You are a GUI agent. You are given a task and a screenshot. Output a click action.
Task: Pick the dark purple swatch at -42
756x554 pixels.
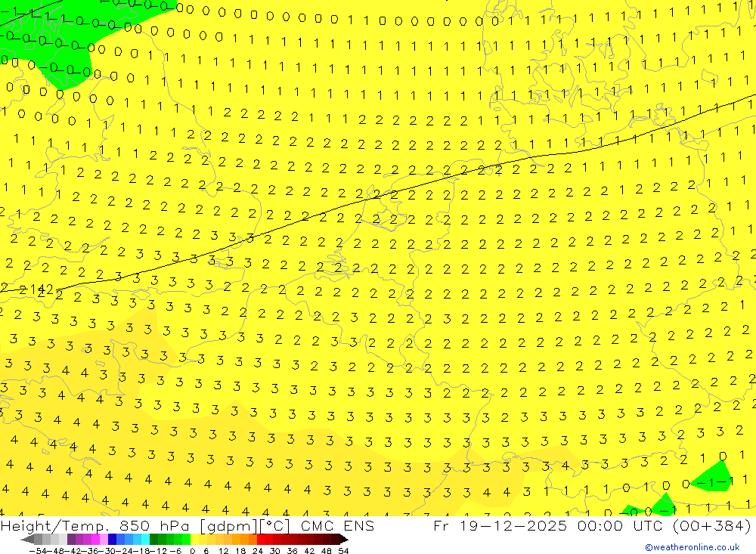pyautogui.click(x=71, y=539)
